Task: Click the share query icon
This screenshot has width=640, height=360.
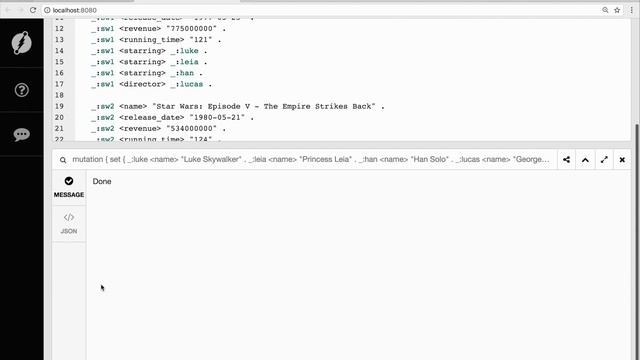Action: point(567,160)
